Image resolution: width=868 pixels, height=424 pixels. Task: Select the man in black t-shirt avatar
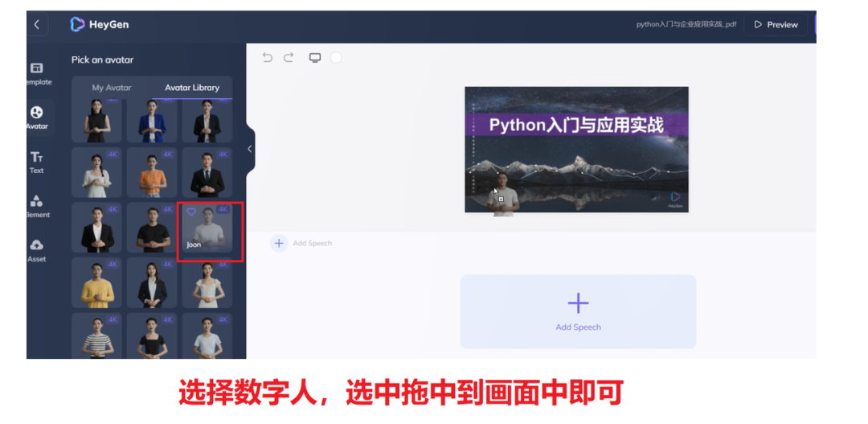152,228
